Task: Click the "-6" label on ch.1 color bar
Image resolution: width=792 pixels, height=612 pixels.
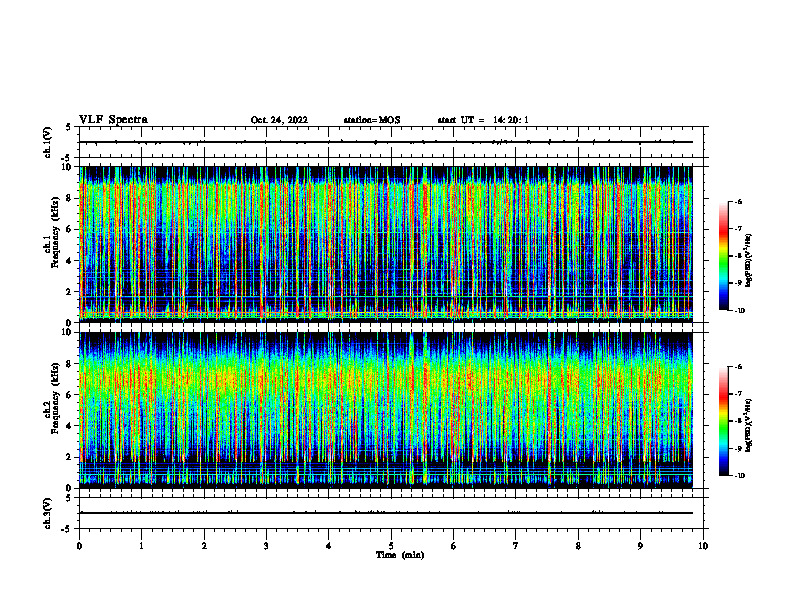Action: pos(738,201)
